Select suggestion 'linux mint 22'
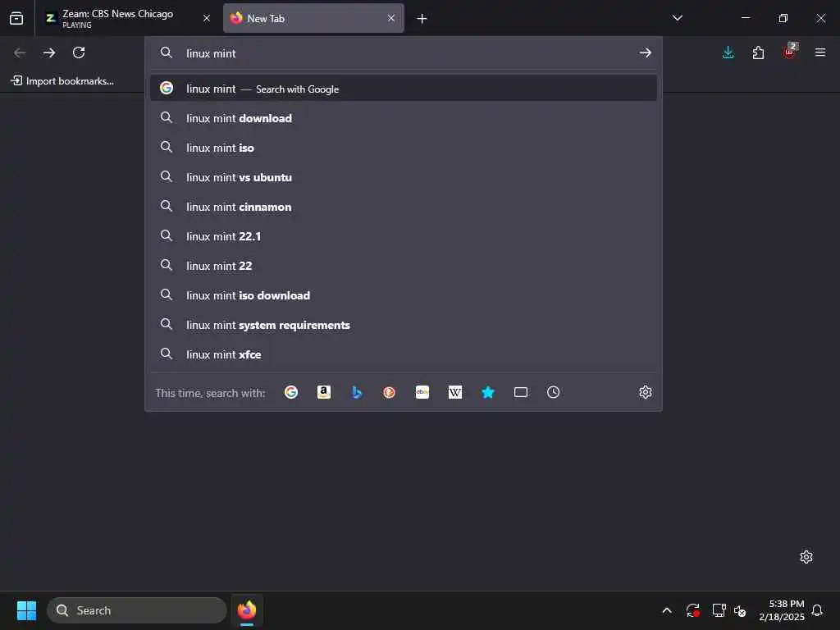The width and height of the screenshot is (840, 630). [x=404, y=266]
